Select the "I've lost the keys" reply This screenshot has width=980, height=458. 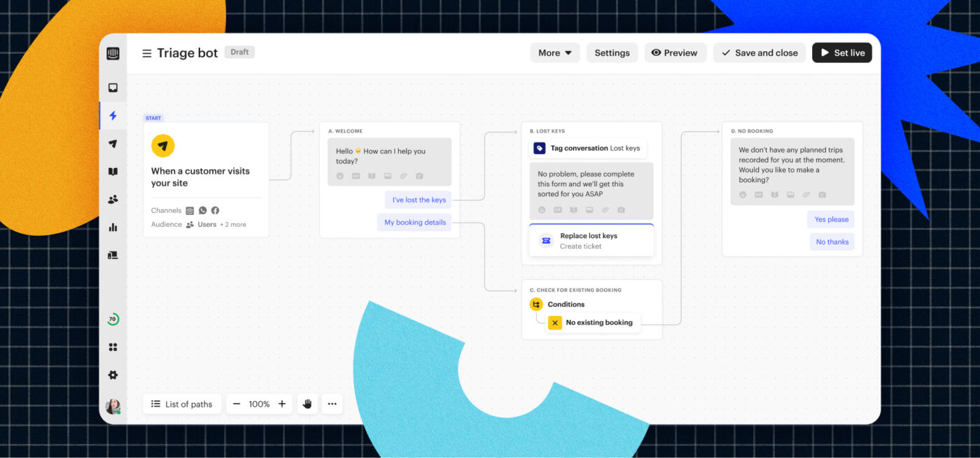(x=419, y=200)
